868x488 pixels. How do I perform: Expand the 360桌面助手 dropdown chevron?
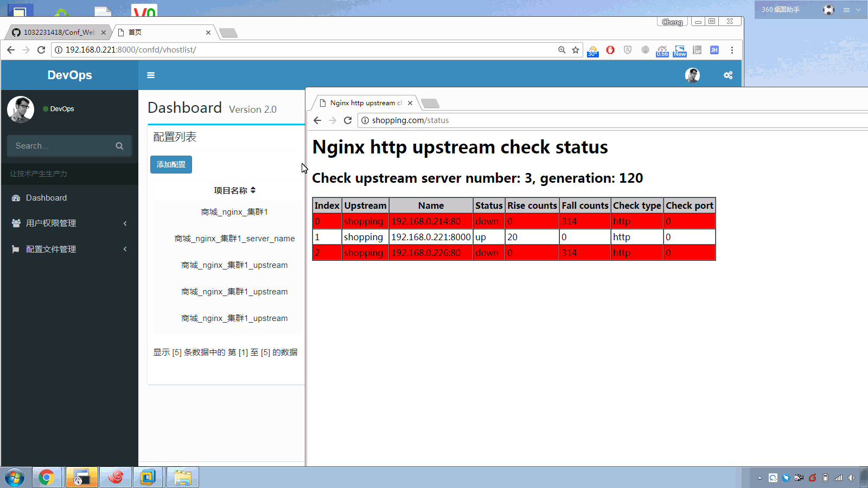(x=858, y=10)
